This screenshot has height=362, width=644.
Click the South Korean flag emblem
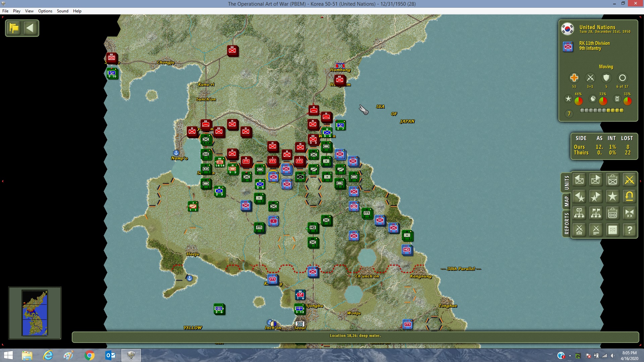[568, 29]
